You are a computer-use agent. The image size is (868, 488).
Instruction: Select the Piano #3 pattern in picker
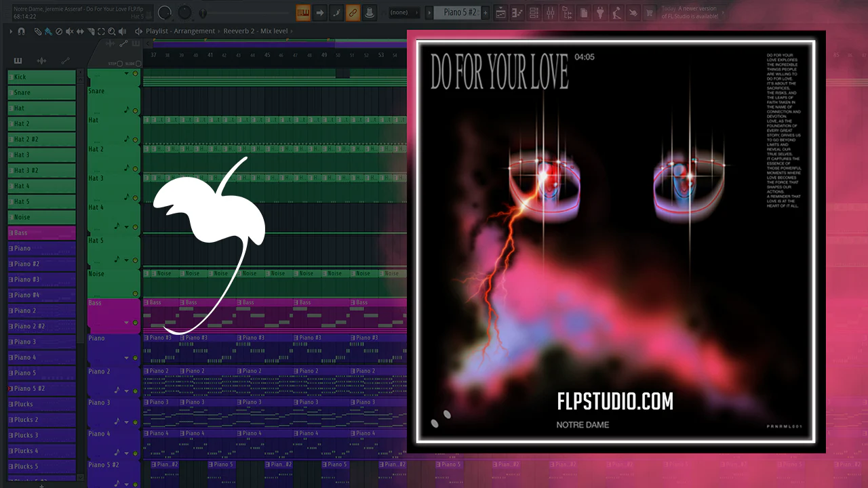point(41,280)
